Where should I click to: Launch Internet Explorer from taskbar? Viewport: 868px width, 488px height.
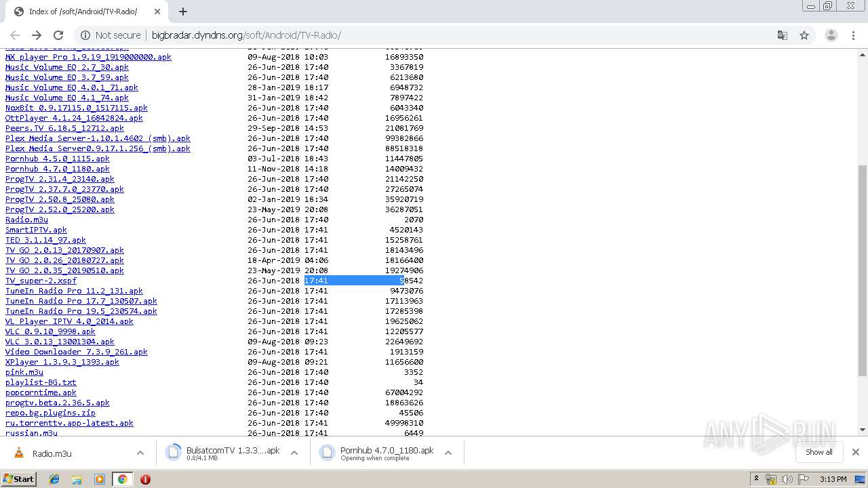[54, 479]
